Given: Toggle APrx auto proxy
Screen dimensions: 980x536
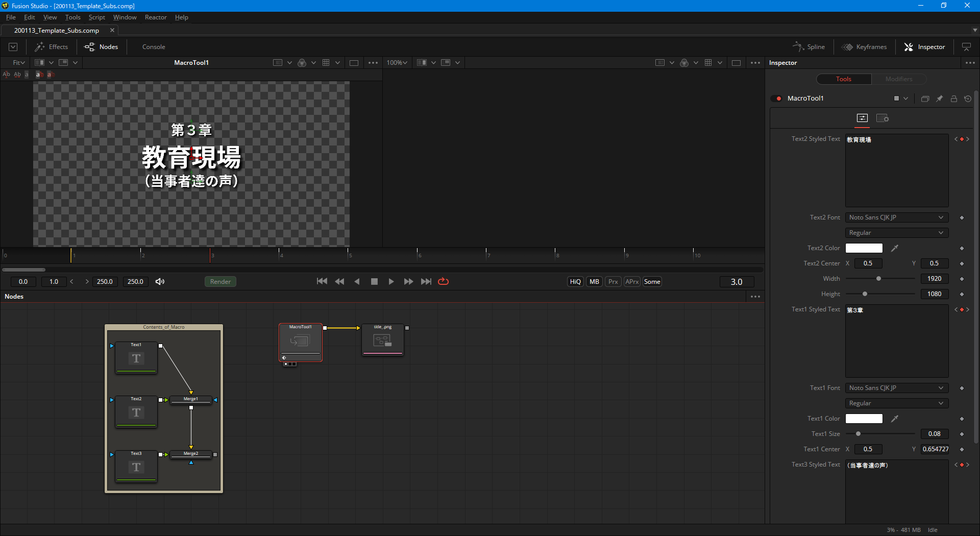Looking at the screenshot, I should point(632,282).
